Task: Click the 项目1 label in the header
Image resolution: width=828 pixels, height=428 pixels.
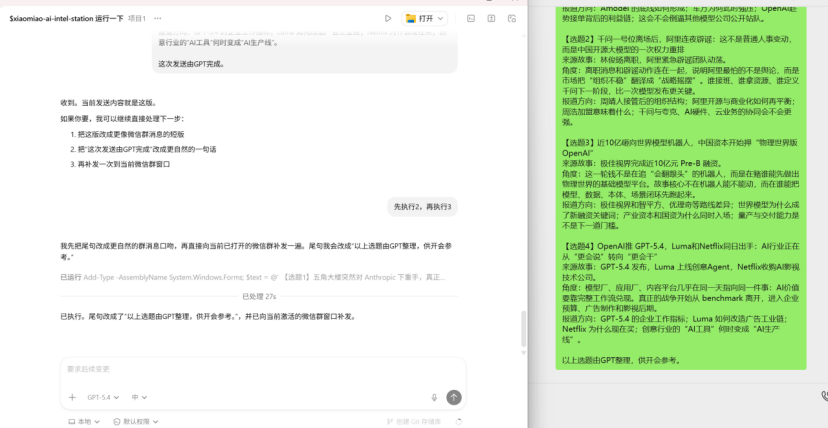Action: click(137, 18)
